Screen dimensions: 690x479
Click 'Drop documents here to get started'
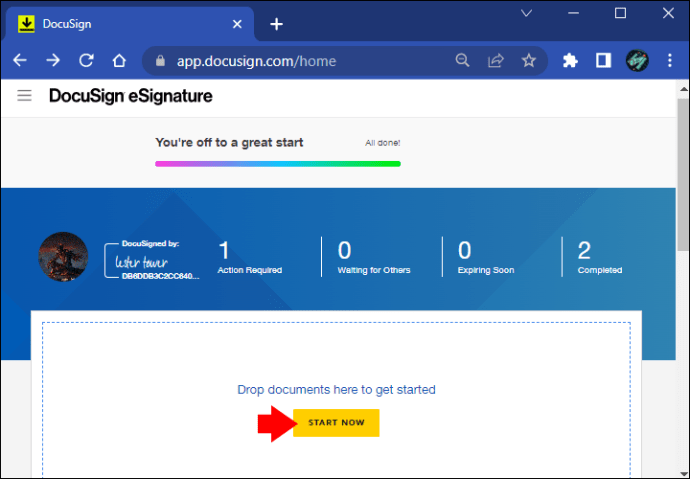click(x=336, y=390)
